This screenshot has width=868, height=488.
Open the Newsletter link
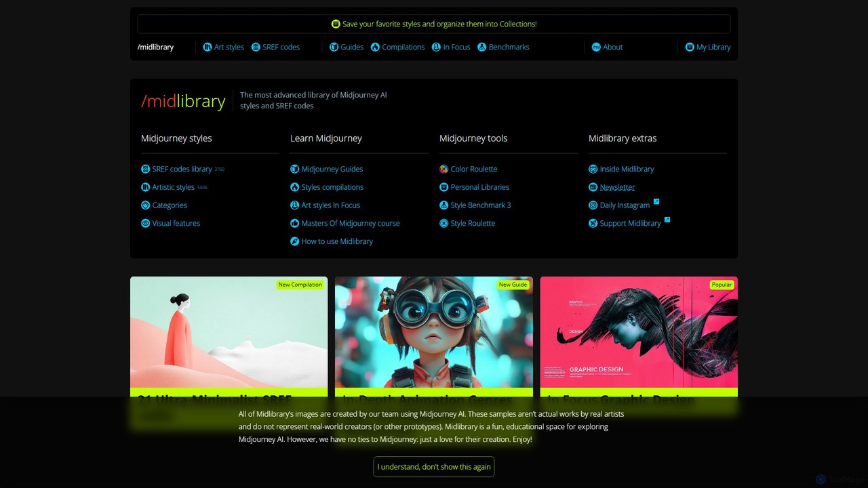618,187
